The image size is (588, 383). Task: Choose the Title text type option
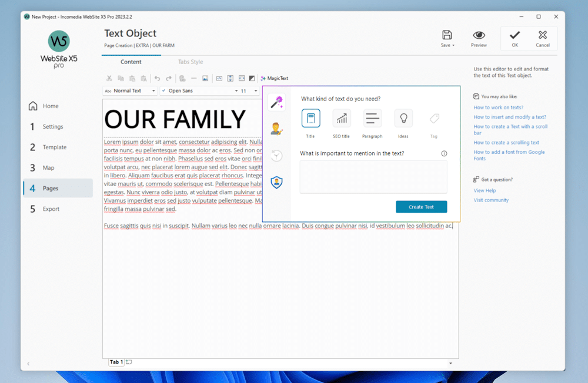tap(310, 119)
